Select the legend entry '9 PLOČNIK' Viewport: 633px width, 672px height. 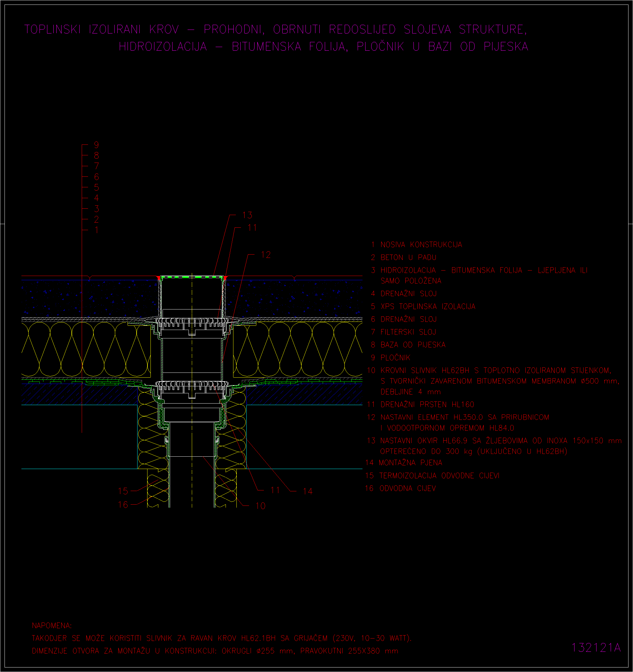point(391,358)
